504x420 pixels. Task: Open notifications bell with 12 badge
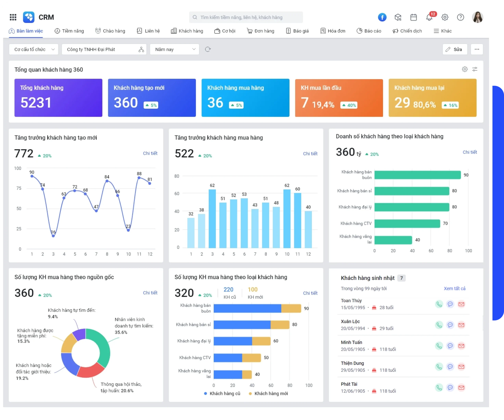429,17
